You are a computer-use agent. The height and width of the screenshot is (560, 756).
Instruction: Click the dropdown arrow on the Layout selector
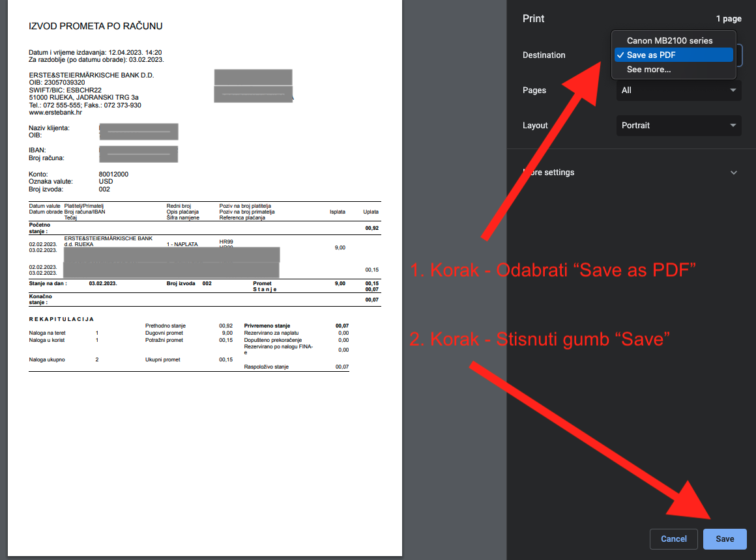[733, 125]
